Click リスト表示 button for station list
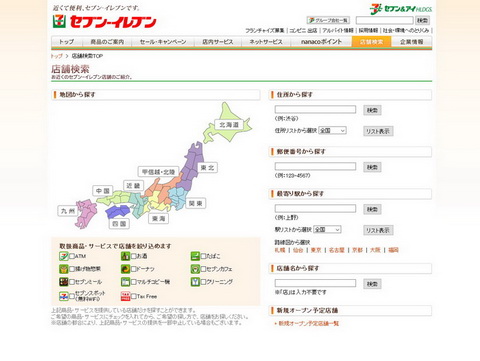 (378, 230)
